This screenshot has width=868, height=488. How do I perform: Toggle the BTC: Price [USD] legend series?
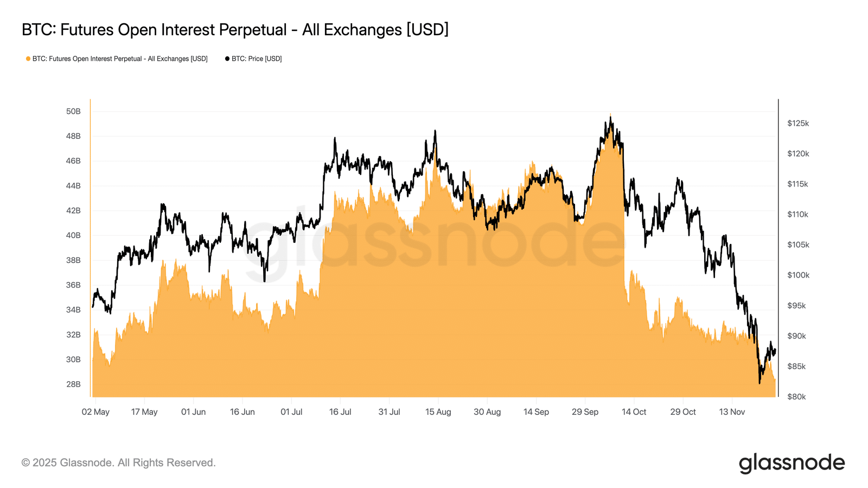tap(257, 59)
